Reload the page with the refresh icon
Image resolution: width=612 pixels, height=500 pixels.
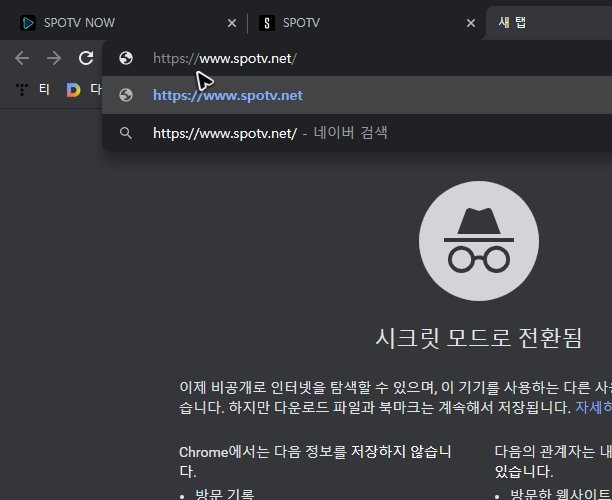point(86,58)
